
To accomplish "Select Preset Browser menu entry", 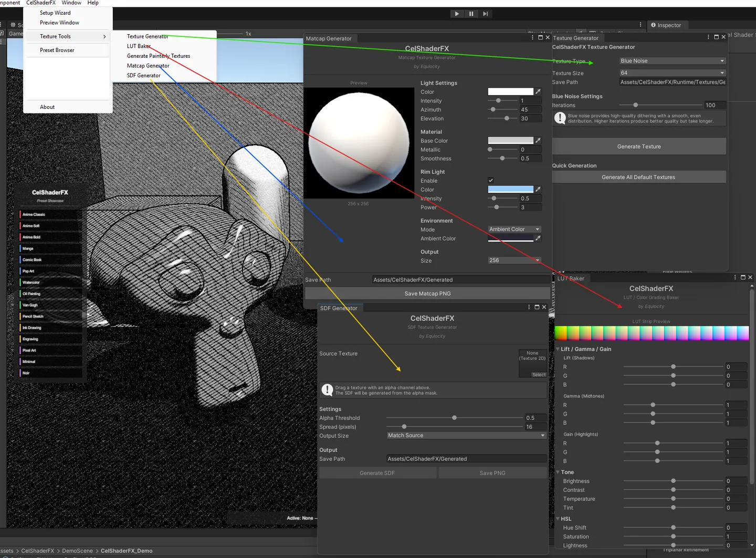I will [57, 50].
